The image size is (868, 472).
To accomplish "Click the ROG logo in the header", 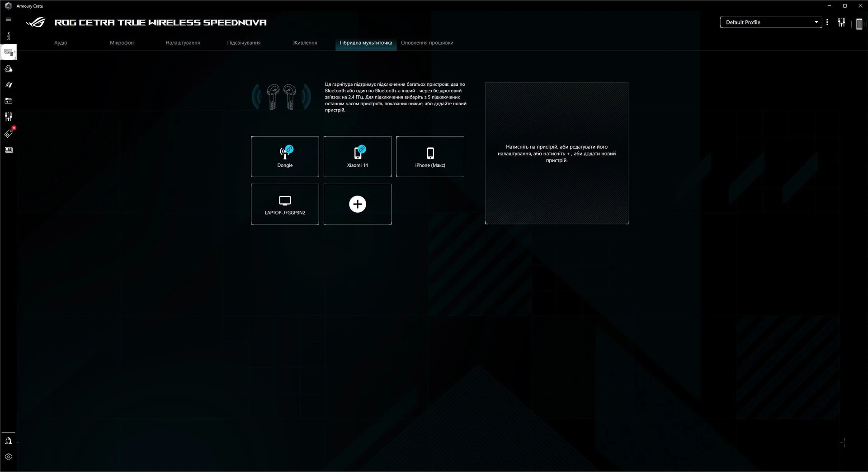I will tap(36, 23).
